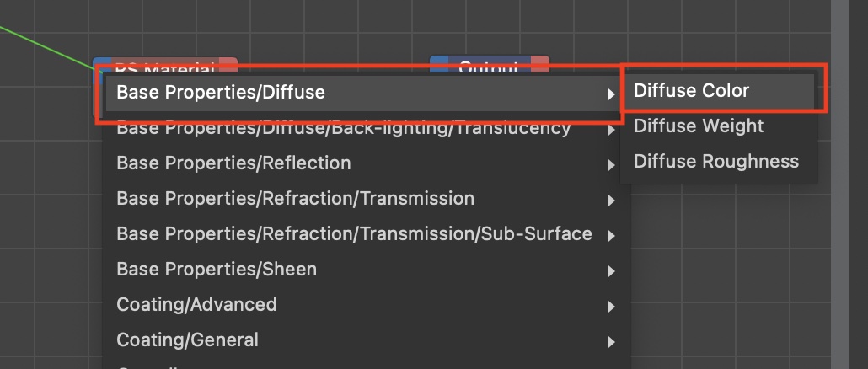Select the Output node title bar

point(489,64)
